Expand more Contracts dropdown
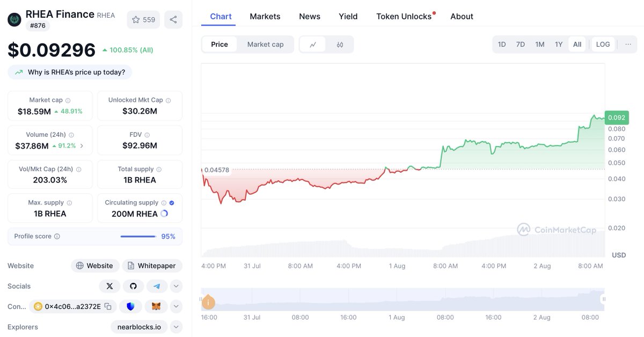 (x=176, y=306)
